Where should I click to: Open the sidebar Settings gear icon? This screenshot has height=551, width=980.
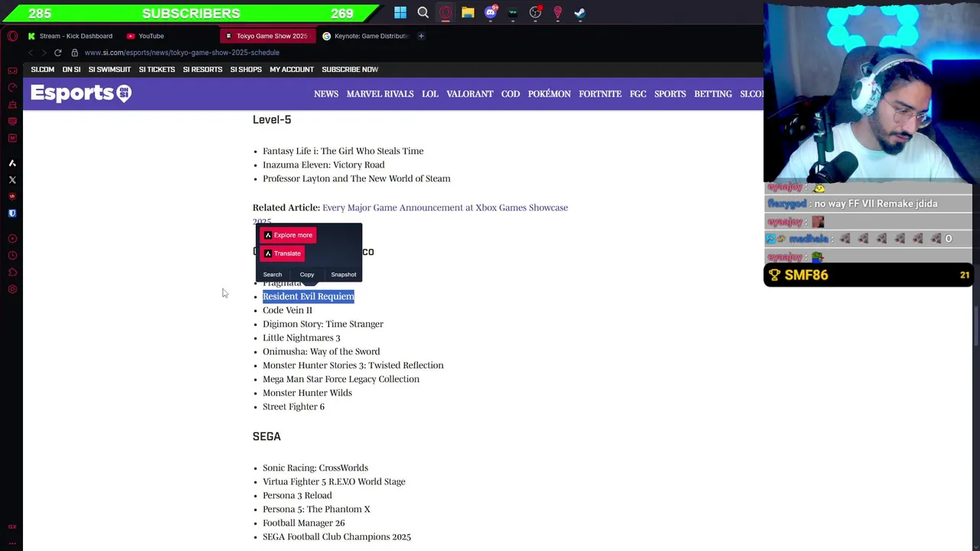click(12, 289)
